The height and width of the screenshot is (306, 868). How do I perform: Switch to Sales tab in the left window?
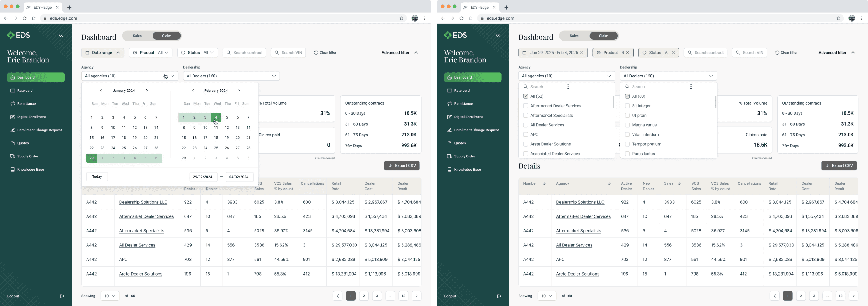click(x=137, y=36)
